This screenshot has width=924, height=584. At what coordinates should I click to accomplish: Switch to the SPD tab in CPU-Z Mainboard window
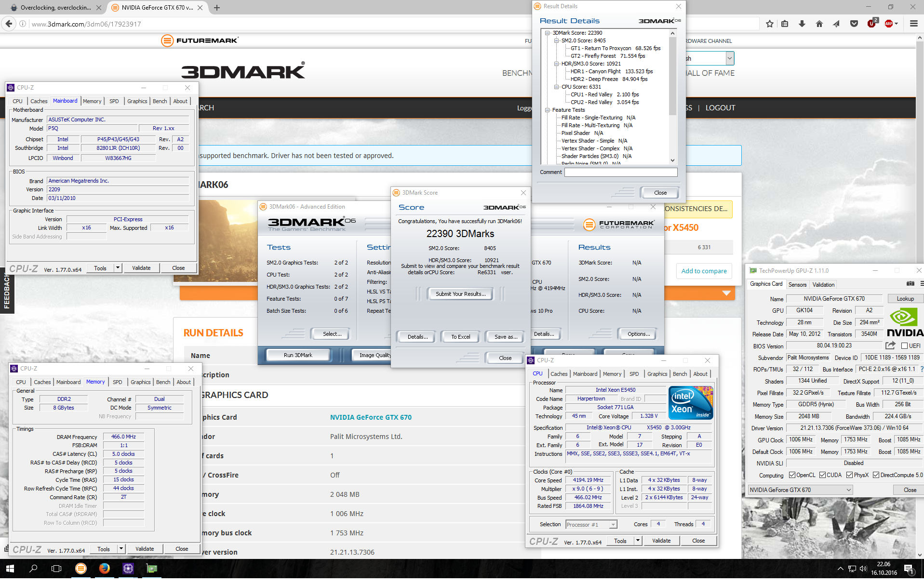114,101
